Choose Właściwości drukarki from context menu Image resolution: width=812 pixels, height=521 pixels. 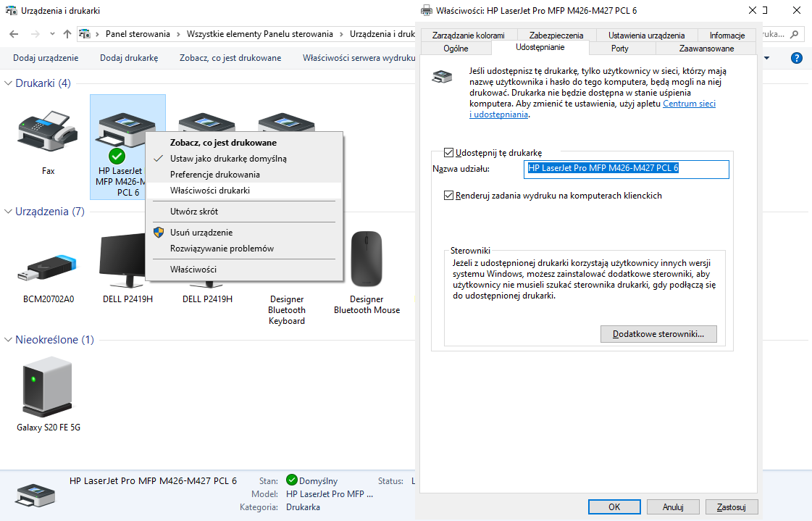coord(209,191)
